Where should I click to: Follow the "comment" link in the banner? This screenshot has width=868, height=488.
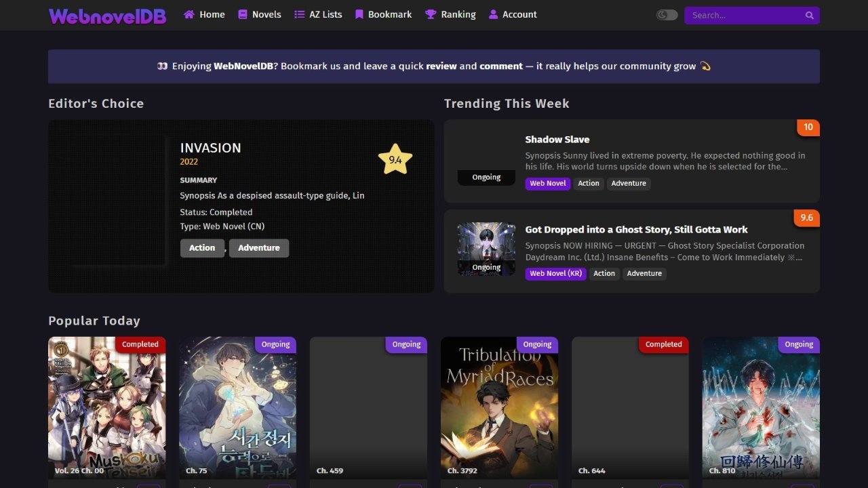501,66
